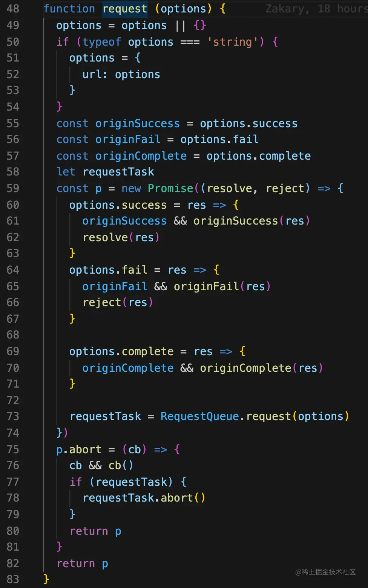Select line number 79 in the gutter
This screenshot has height=588, width=368.
pyautogui.click(x=13, y=514)
